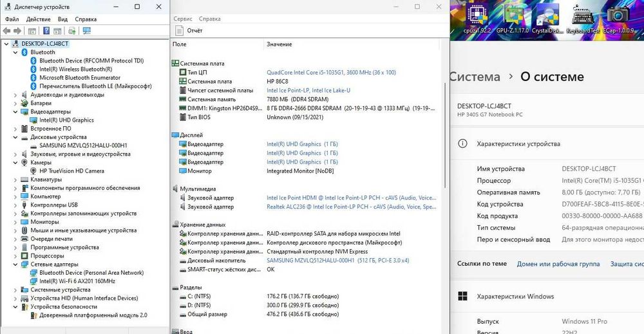
Task: Click the info icon beside Характеристики устройства
Action: (462, 144)
